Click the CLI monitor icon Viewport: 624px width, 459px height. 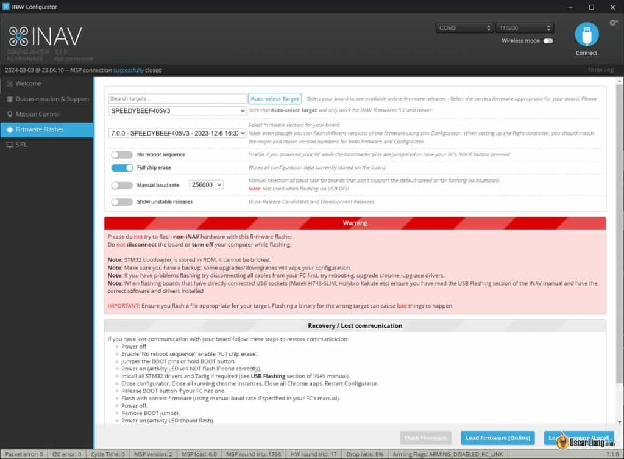tap(10, 145)
